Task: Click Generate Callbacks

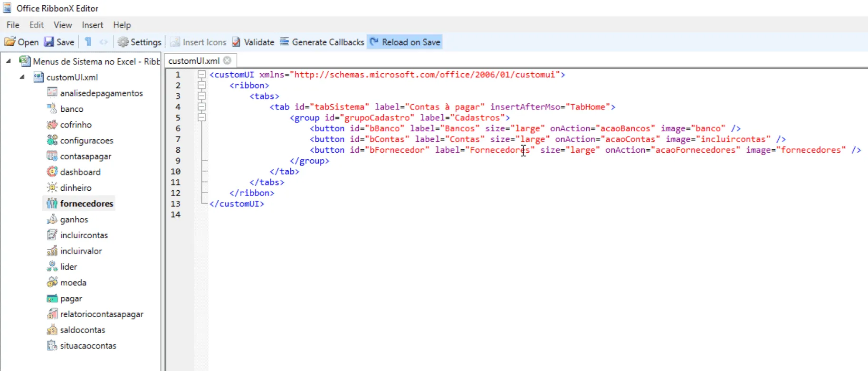Action: pos(322,42)
